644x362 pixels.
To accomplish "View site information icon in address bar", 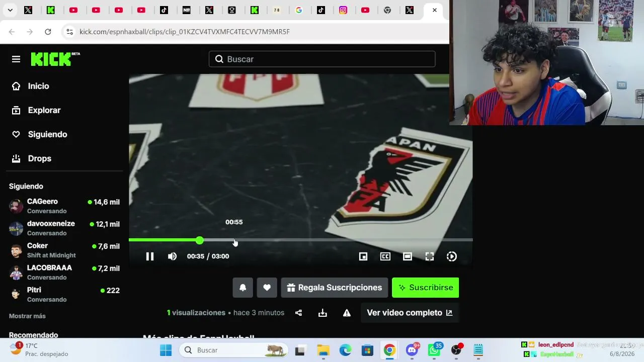I will click(69, 32).
